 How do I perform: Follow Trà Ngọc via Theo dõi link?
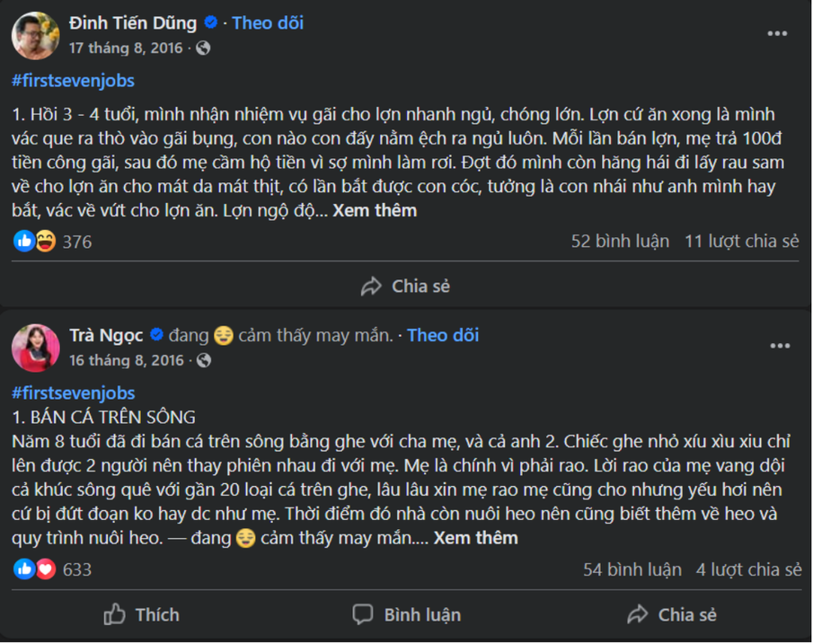[x=442, y=335]
